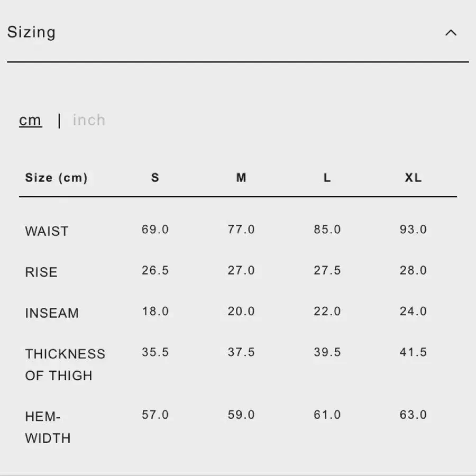Click the Sizing section heading
The image size is (476, 476).
32,32
